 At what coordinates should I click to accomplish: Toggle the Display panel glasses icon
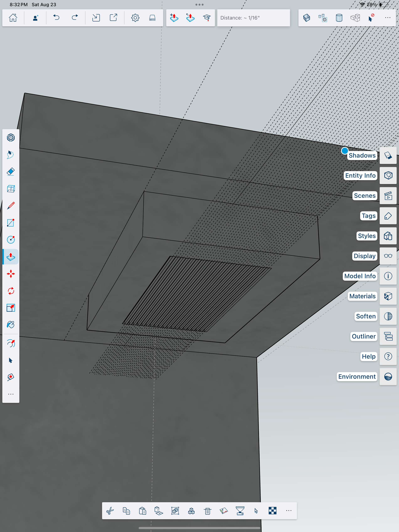[x=388, y=256]
